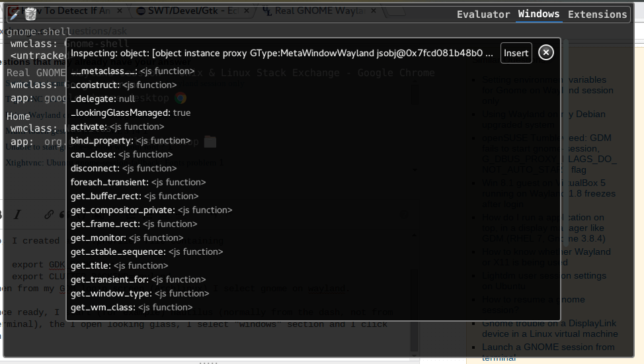The height and width of the screenshot is (364, 644).
Task: Inspect the get_transient_for function row
Action: click(138, 280)
